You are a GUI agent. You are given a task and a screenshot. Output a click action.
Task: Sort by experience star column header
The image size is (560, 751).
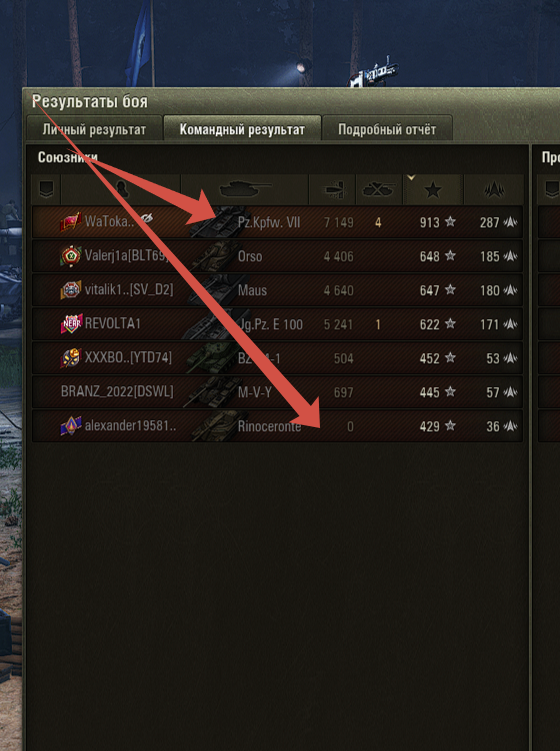pyautogui.click(x=433, y=190)
